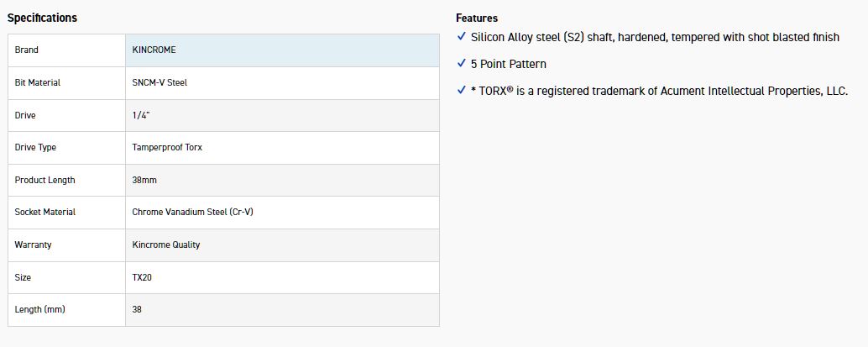Click the Chrome Vanadium Steel (Cr-V) value

point(192,213)
